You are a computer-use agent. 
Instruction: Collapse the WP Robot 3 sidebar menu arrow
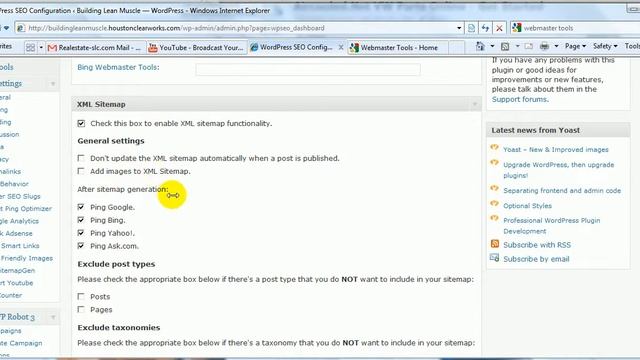point(53,317)
